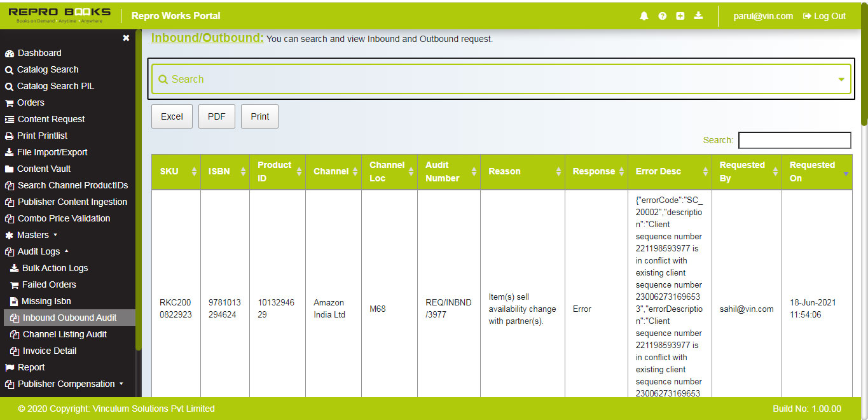868x420 pixels.
Task: Click the download icon in the top bar
Action: 698,15
